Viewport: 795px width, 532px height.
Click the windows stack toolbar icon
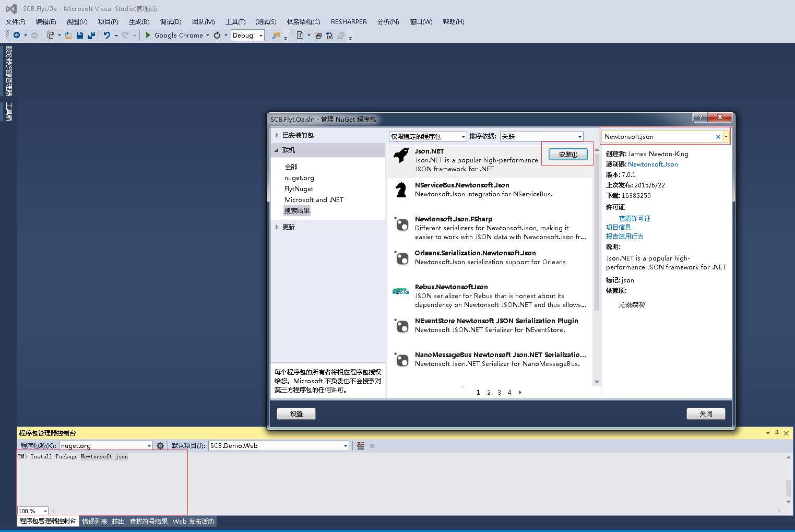[x=318, y=36]
